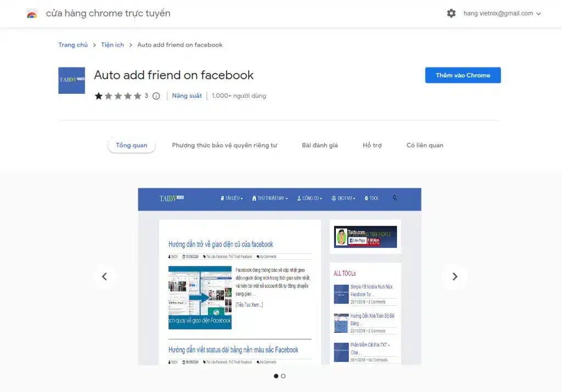Open the Bài đánh giá tab
Image resolution: width=562 pixels, height=392 pixels.
tap(320, 145)
